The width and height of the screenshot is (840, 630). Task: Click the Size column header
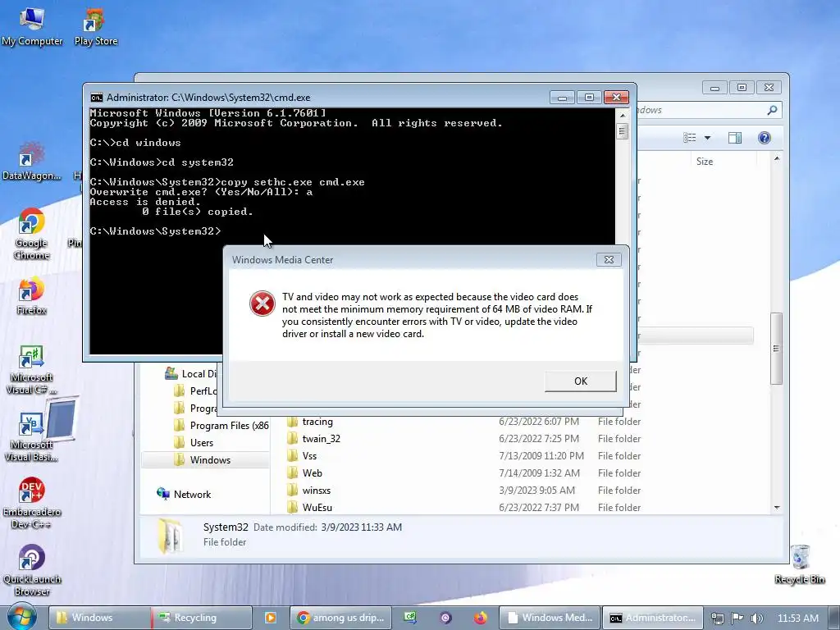coord(704,162)
